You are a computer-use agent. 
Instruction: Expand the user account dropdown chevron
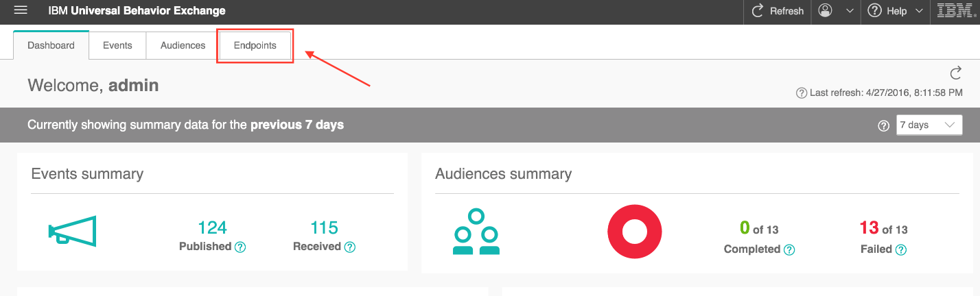point(850,11)
